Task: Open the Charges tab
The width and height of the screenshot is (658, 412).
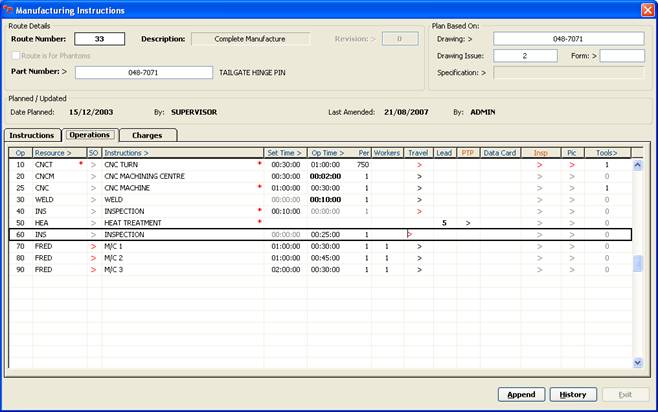Action: tap(148, 135)
